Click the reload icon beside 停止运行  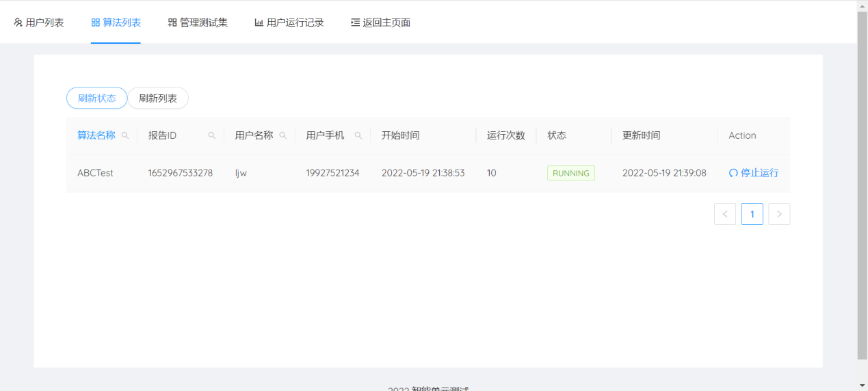point(733,174)
